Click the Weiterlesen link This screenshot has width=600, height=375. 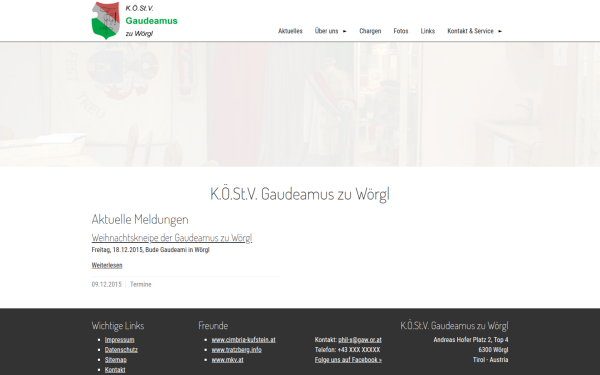107,265
